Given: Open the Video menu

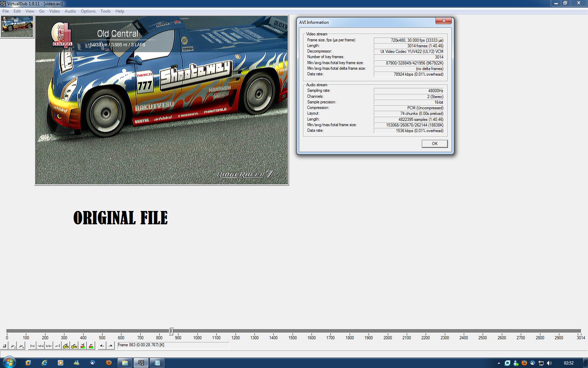Looking at the screenshot, I should (54, 11).
